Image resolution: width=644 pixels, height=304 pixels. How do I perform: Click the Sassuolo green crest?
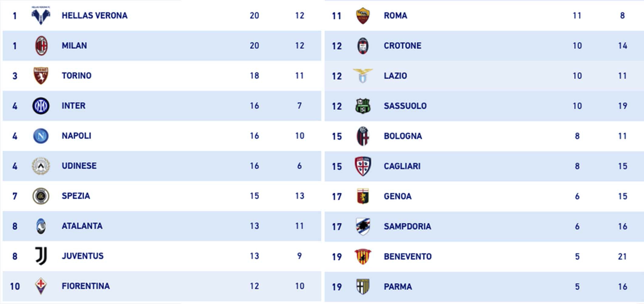363,106
